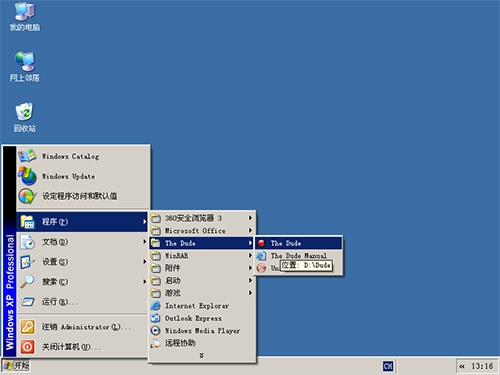Click the CH language indicator in taskbar
Screen dimensions: 500x375
(x=388, y=366)
